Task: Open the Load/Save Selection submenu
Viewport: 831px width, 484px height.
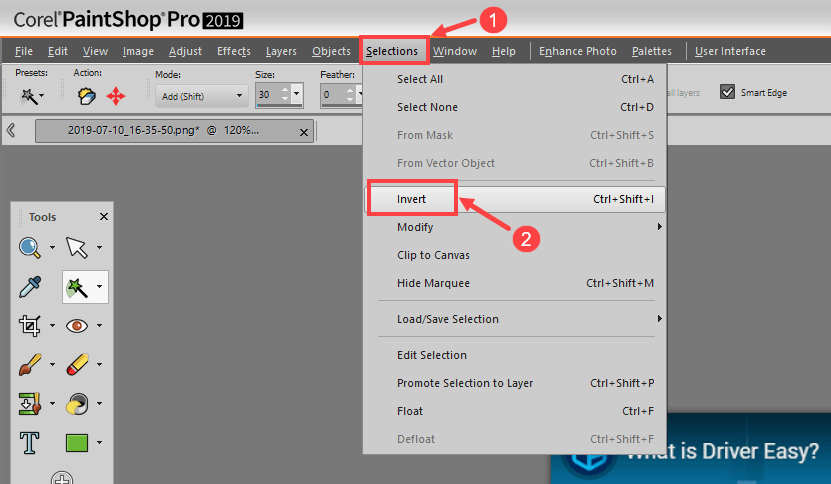Action: point(515,319)
